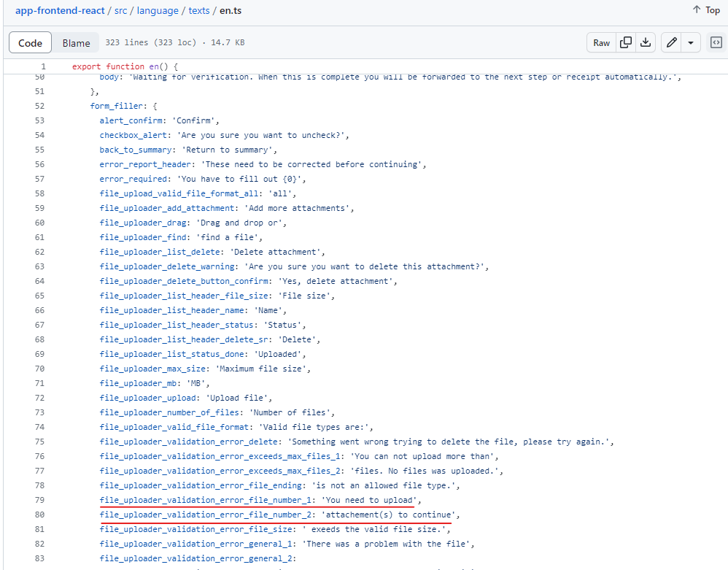Select line number 80
Screen dimensions: 728x570
coord(39,515)
